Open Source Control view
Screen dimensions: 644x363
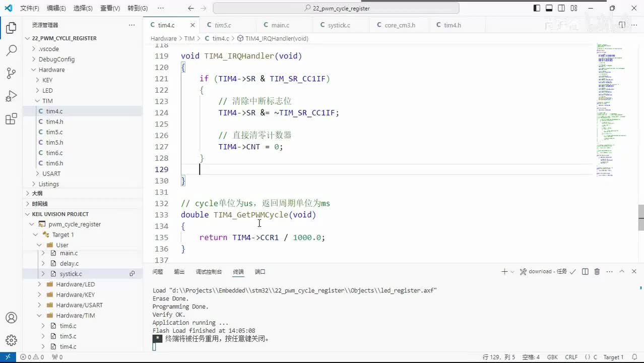[11, 73]
